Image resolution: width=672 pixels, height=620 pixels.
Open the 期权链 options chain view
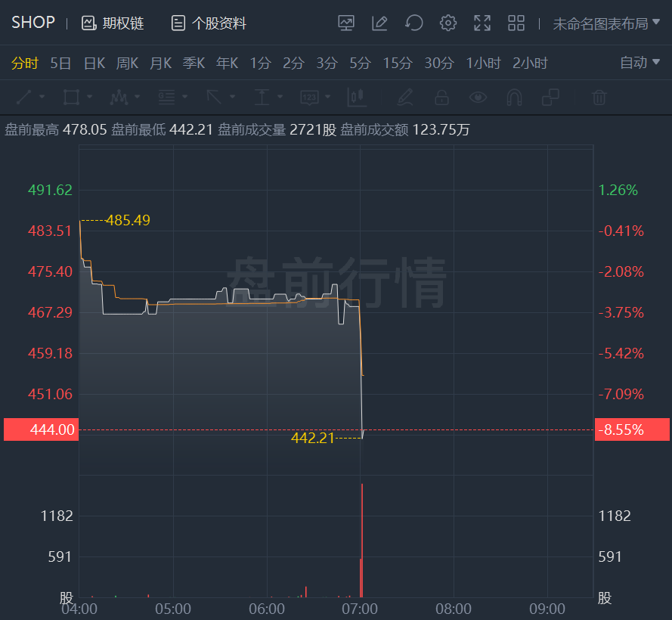113,23
